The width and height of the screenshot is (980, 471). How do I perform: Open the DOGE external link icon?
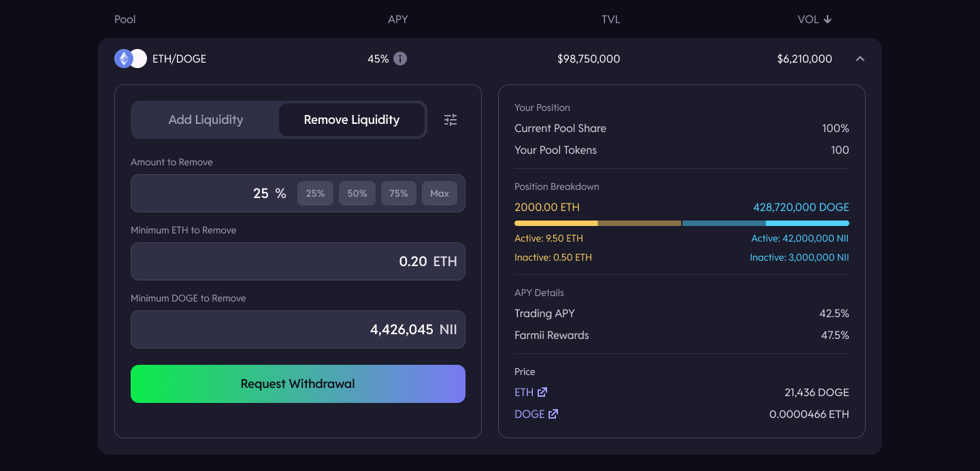553,414
